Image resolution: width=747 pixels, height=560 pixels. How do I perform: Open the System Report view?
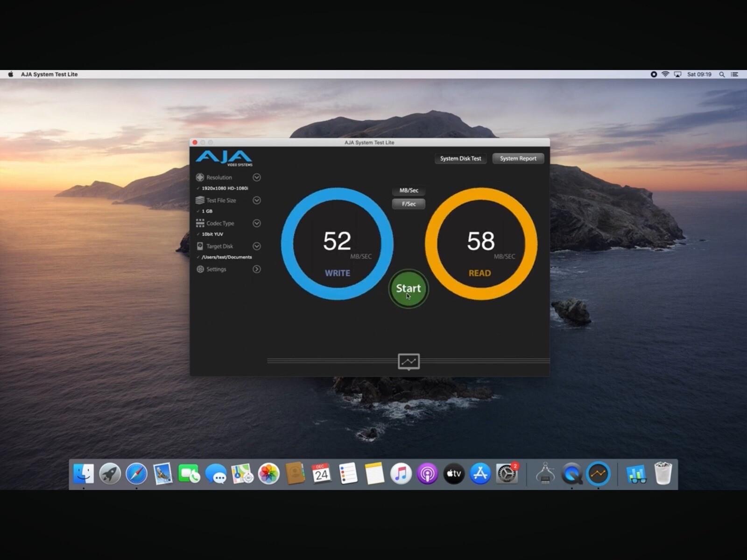[x=518, y=159]
